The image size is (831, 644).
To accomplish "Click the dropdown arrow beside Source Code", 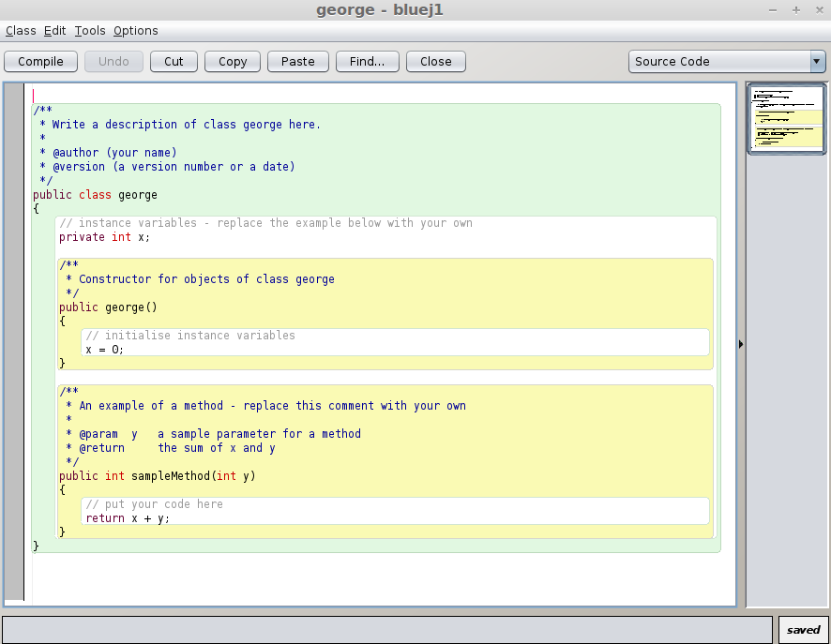I will (817, 62).
